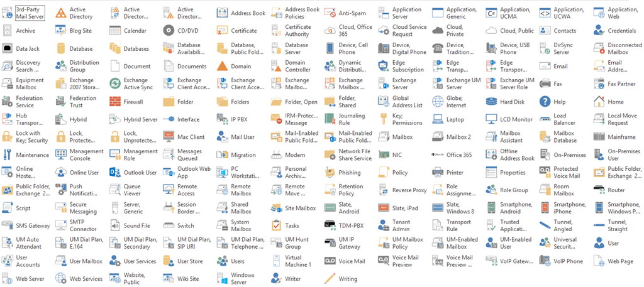Choose the Office 365 logo shape
Viewport: 644px width, 287px height.
click(438, 155)
